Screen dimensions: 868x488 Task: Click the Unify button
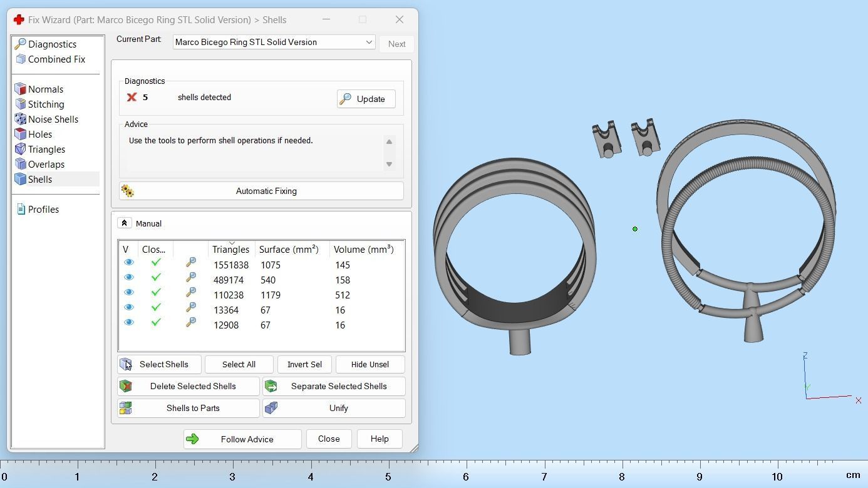pyautogui.click(x=334, y=408)
